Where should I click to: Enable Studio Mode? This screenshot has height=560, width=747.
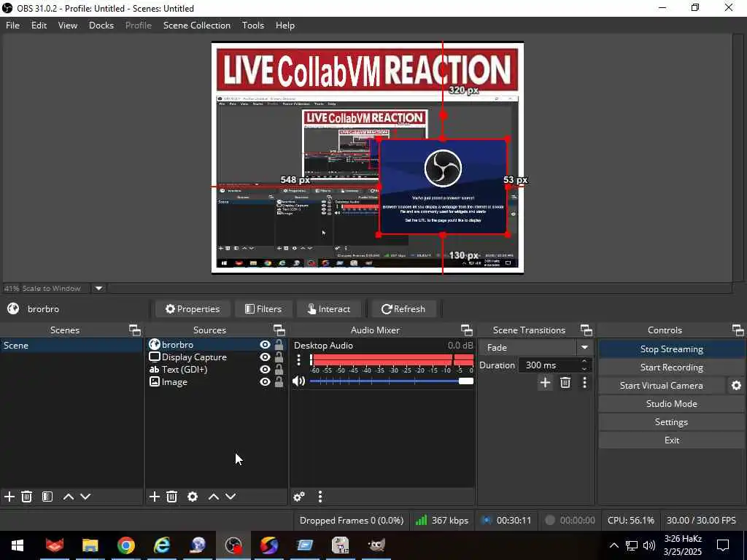pos(671,404)
